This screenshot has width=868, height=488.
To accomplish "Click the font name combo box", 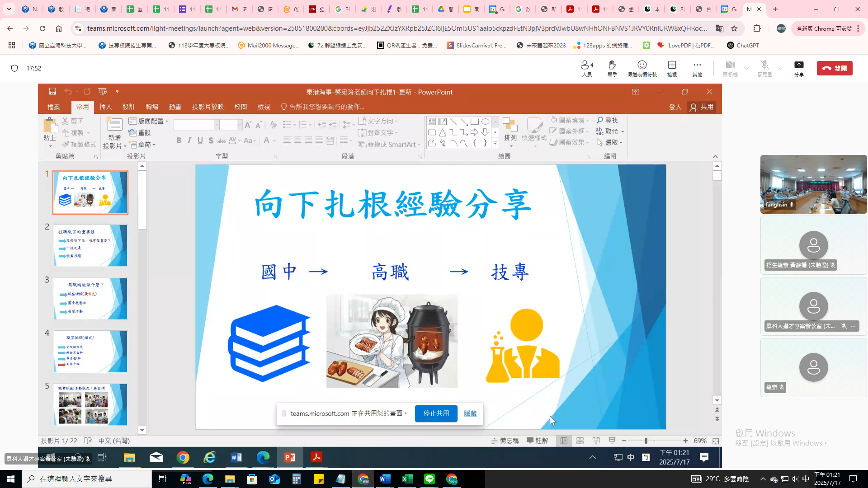I will pos(196,125).
